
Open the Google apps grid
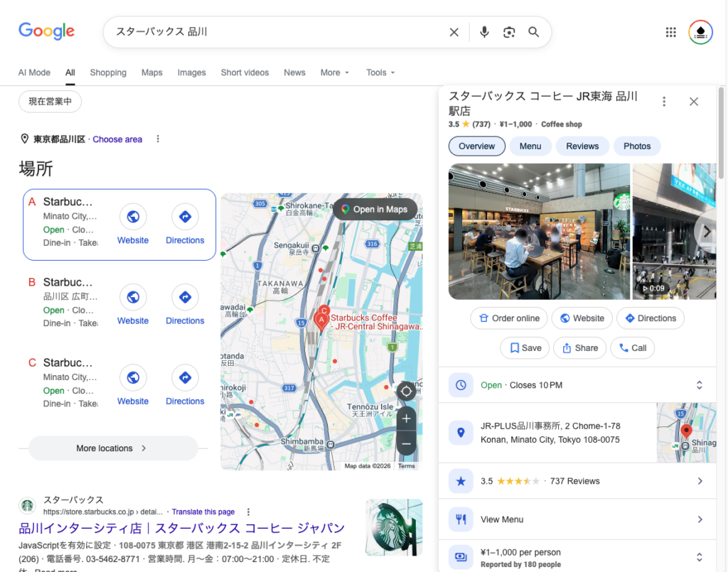(670, 32)
